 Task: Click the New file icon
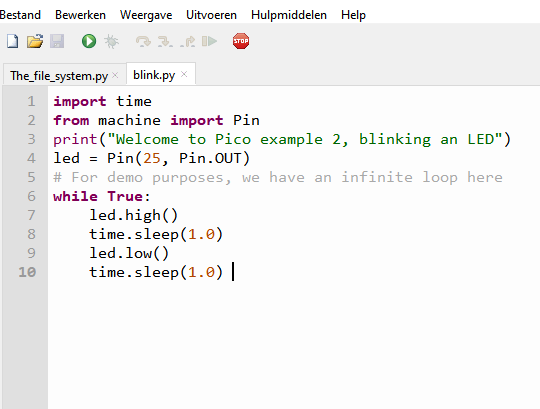[x=13, y=41]
